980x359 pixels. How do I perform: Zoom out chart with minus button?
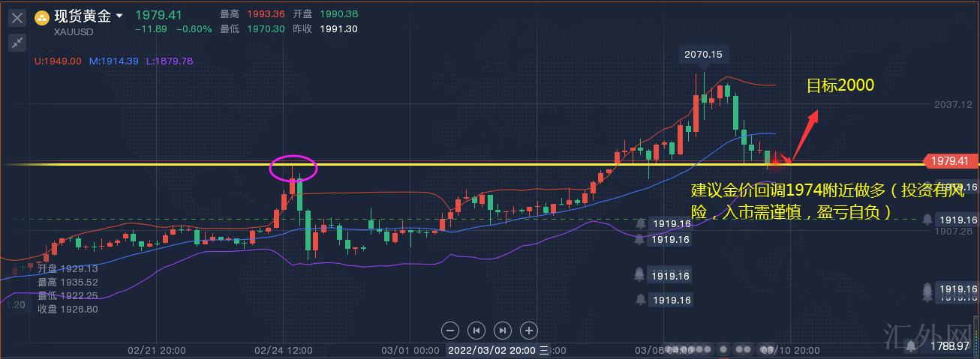click(450, 330)
